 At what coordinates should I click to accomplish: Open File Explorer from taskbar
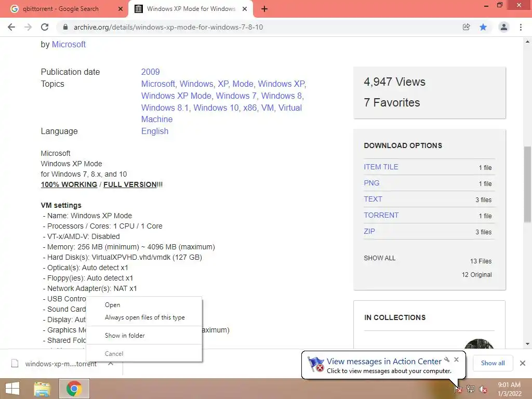pyautogui.click(x=42, y=389)
